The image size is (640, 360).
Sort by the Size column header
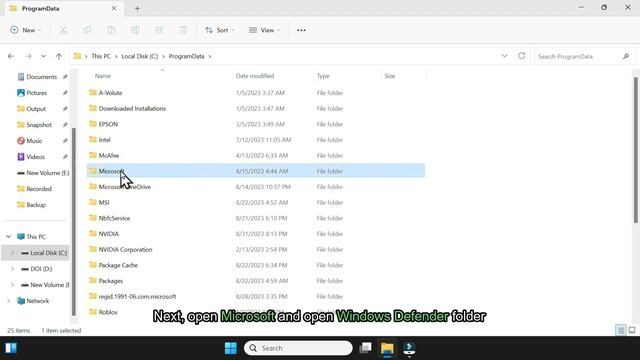pyautogui.click(x=390, y=76)
